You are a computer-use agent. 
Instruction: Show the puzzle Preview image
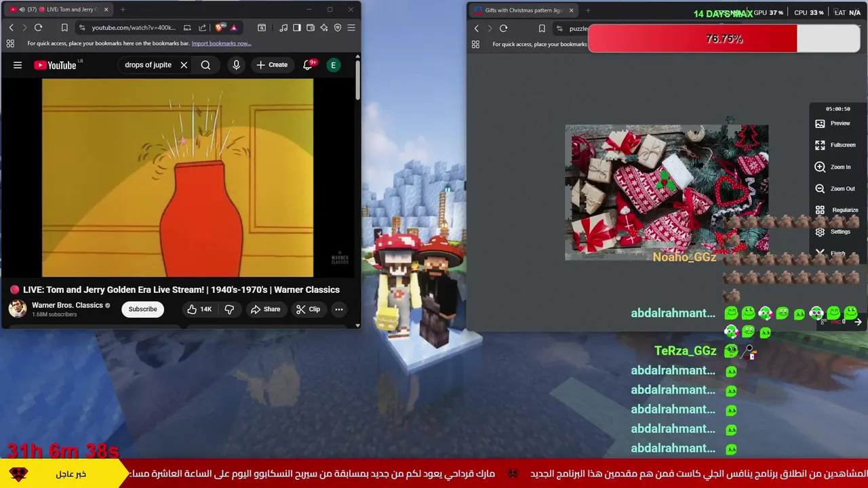coord(833,123)
